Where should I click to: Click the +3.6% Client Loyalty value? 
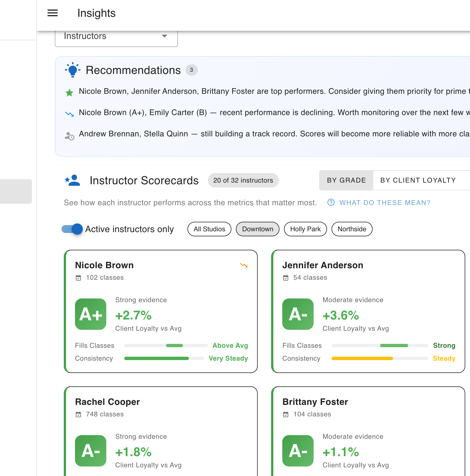(x=341, y=315)
